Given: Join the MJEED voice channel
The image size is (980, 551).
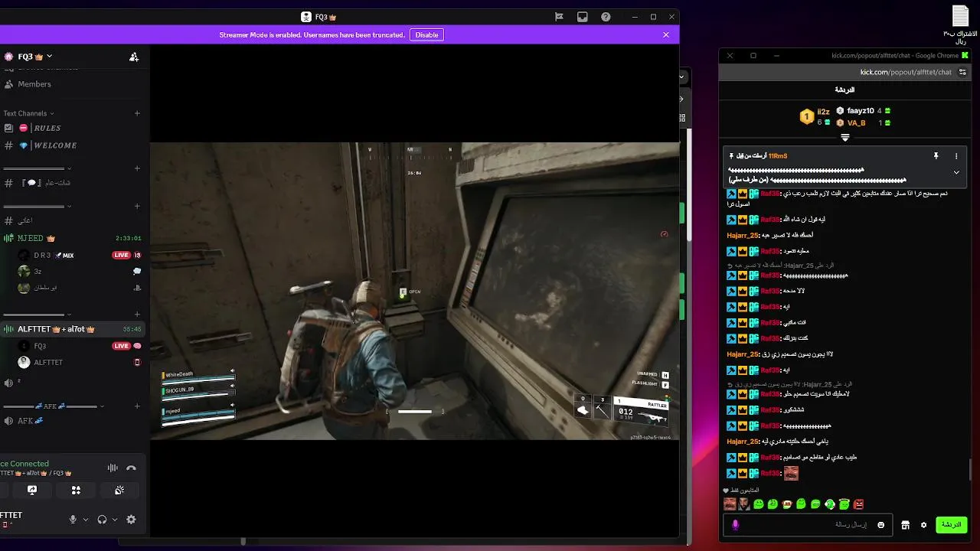Looking at the screenshot, I should click(x=72, y=238).
